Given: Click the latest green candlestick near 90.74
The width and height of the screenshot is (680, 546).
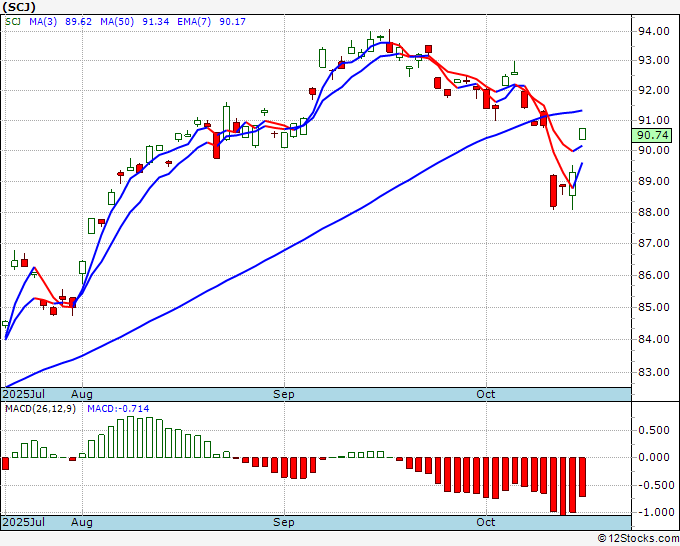Looking at the screenshot, I should tap(582, 134).
